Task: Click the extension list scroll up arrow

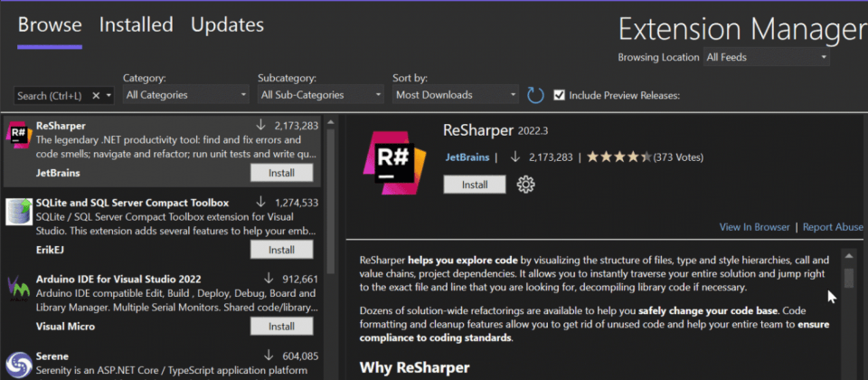Action: (x=331, y=122)
